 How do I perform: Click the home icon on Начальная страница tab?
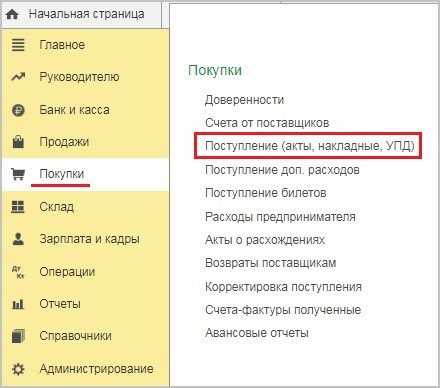coord(12,15)
